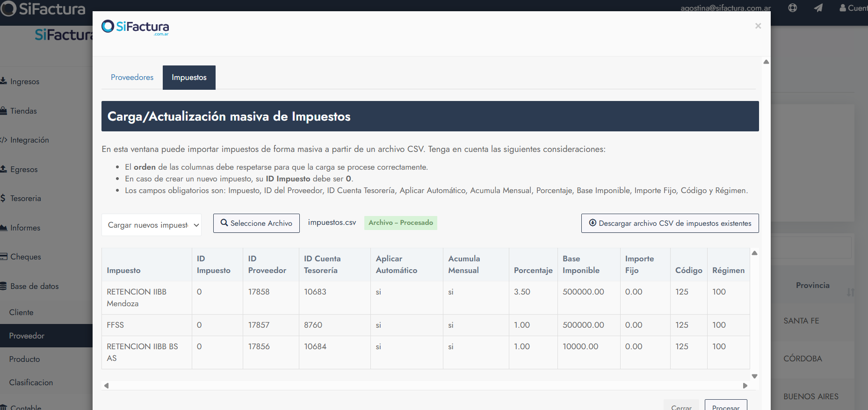The width and height of the screenshot is (868, 410).
Task: Click the Seleccione Archivo button
Action: pyautogui.click(x=256, y=223)
